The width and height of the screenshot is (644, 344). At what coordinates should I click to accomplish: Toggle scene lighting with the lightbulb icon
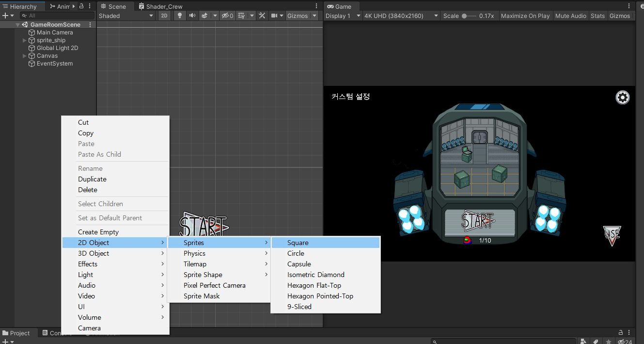(180, 16)
